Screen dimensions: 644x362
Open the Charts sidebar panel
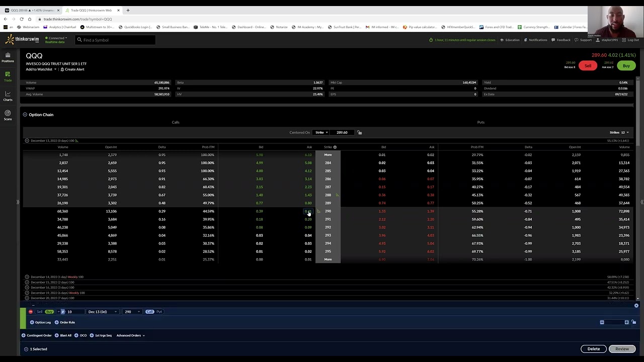tap(8, 96)
